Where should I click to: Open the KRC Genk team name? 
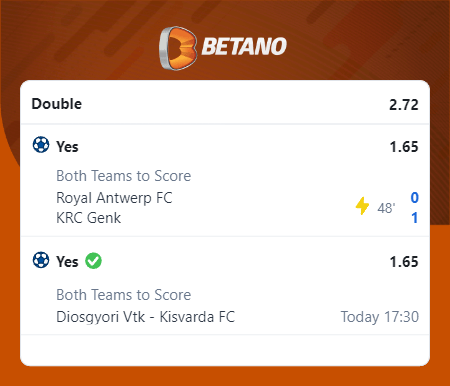pos(88,218)
